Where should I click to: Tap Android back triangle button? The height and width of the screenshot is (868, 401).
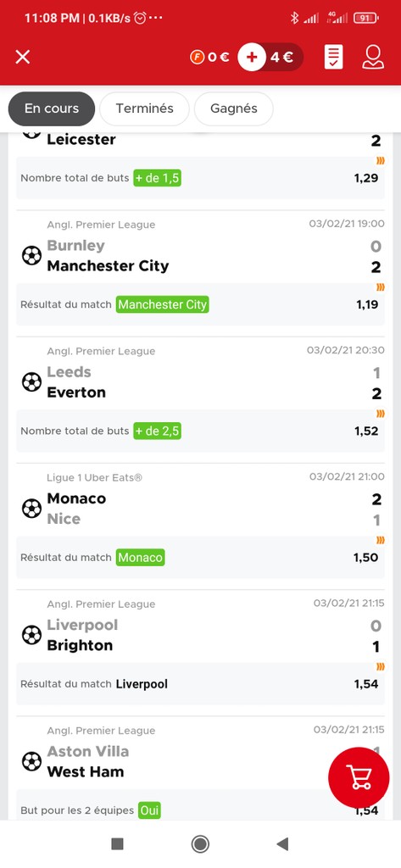(283, 843)
